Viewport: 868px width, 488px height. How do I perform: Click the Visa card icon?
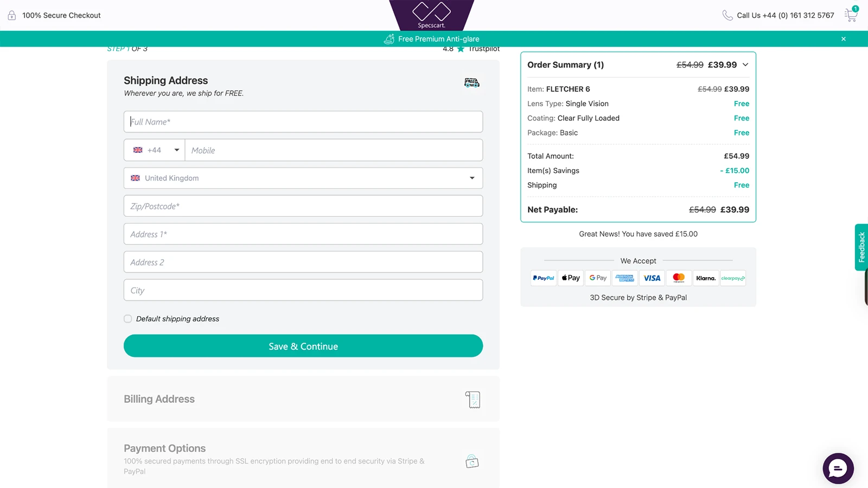[x=652, y=278]
